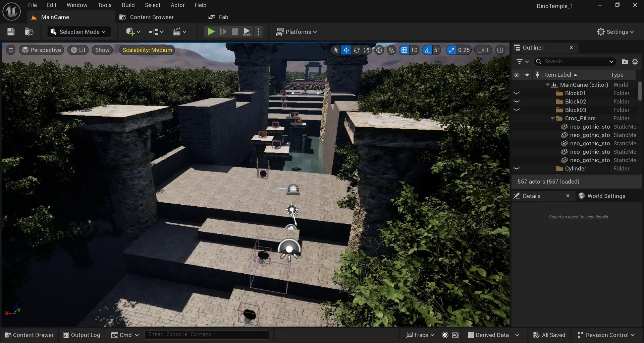This screenshot has width=644, height=343.
Task: Toggle visibility of Cylinder folder
Action: (517, 168)
